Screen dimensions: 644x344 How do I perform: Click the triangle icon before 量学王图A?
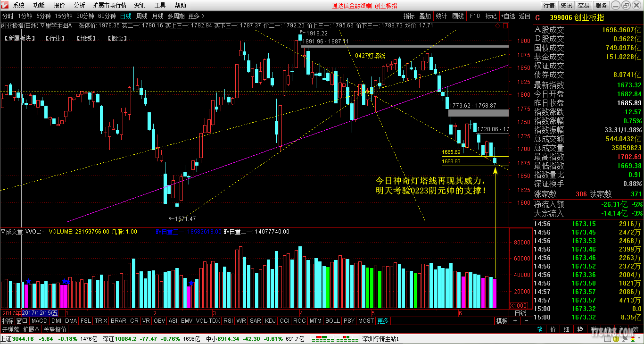click(x=42, y=25)
